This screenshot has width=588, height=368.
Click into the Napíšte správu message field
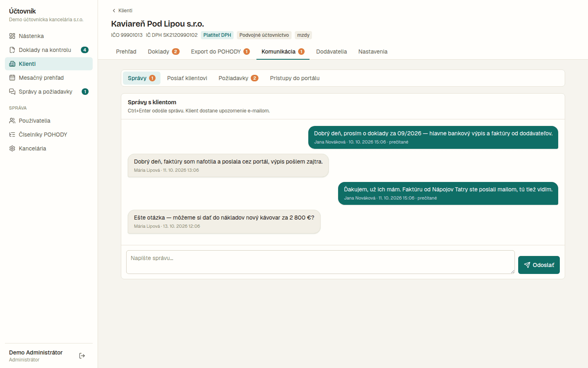click(321, 262)
